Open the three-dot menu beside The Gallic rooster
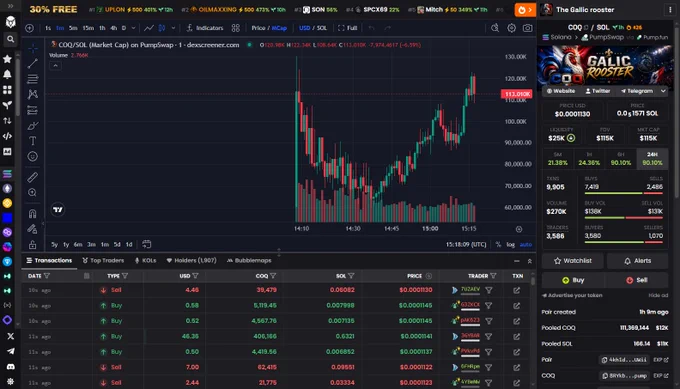The width and height of the screenshot is (680, 389). click(x=670, y=10)
